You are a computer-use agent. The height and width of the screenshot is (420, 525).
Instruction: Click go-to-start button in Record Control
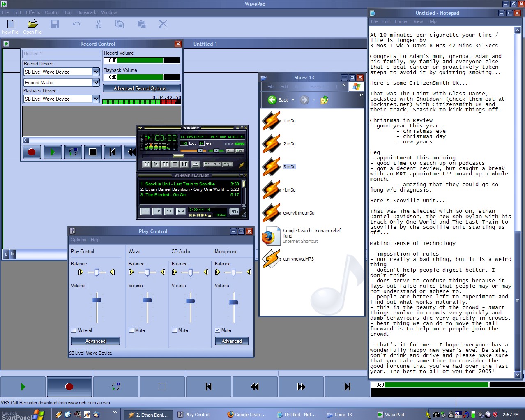pos(113,152)
